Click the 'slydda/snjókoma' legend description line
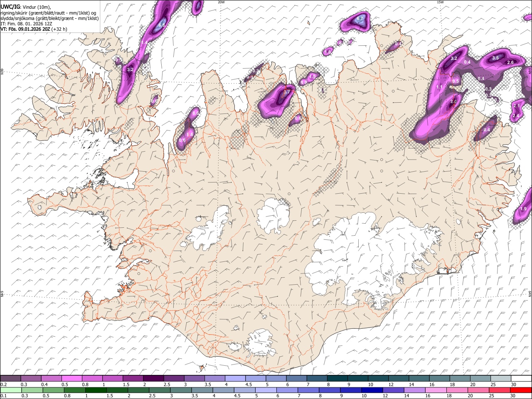Viewport: 532px width, 399px height. (x=49, y=18)
